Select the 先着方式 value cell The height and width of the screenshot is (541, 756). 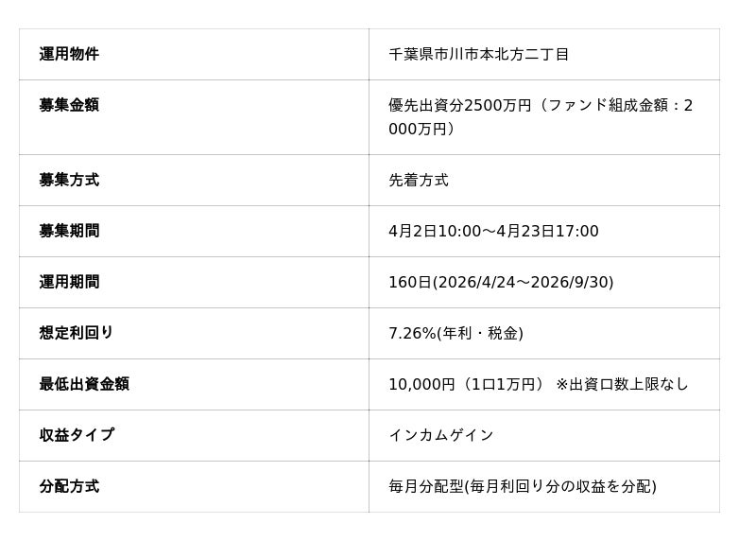(x=419, y=180)
